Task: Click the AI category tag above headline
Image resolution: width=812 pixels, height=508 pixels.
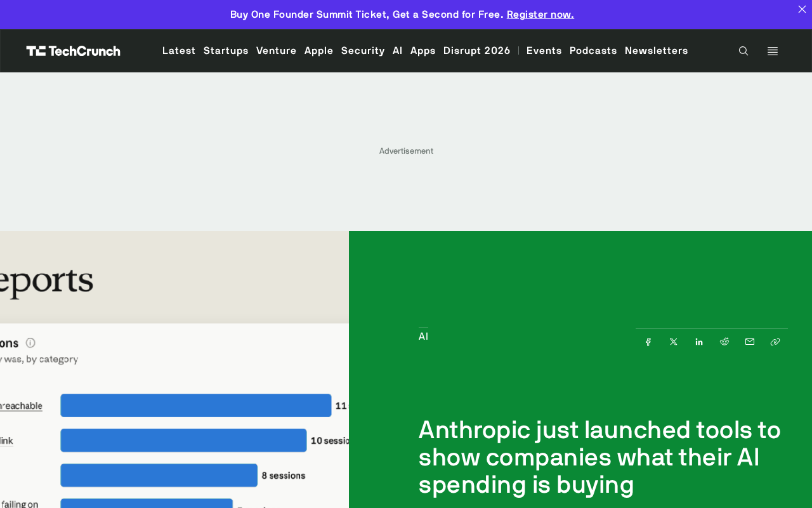Action: point(423,337)
